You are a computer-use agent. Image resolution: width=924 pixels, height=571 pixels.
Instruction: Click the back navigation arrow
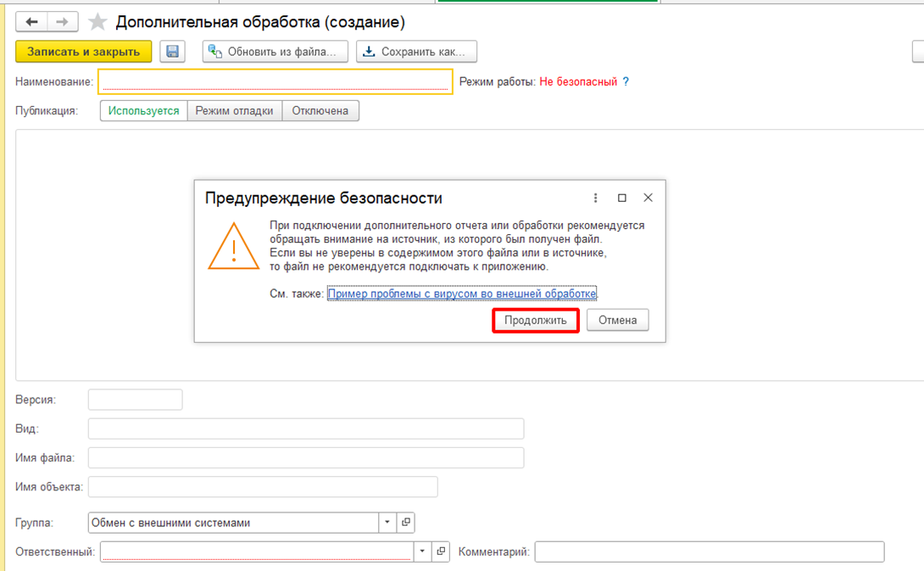[x=32, y=22]
